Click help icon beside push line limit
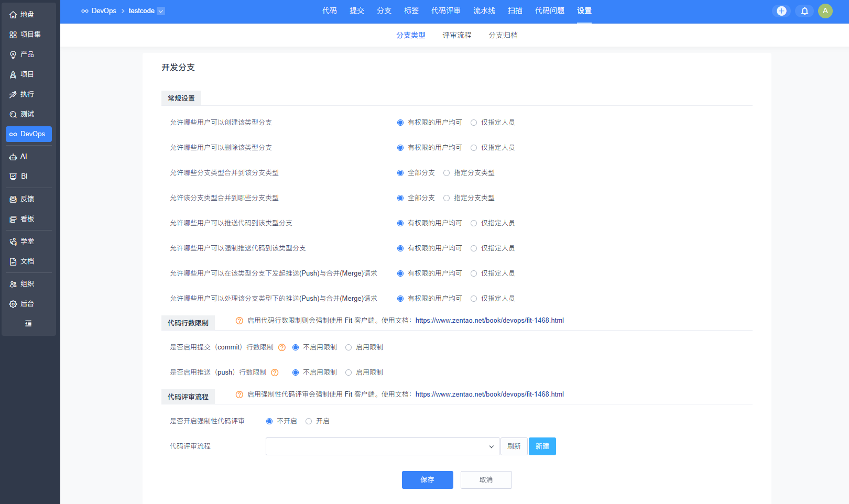The width and height of the screenshot is (849, 504). pyautogui.click(x=275, y=372)
